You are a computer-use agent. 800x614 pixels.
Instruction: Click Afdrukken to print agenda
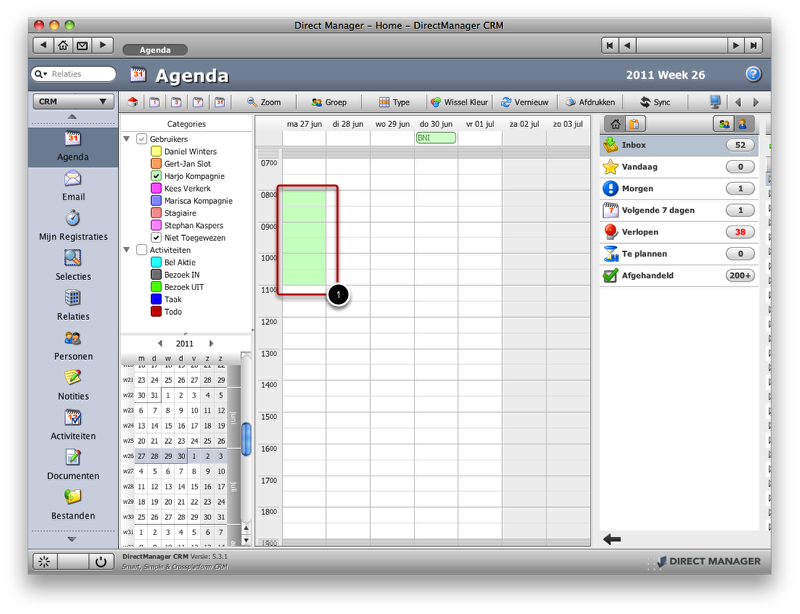[x=590, y=102]
